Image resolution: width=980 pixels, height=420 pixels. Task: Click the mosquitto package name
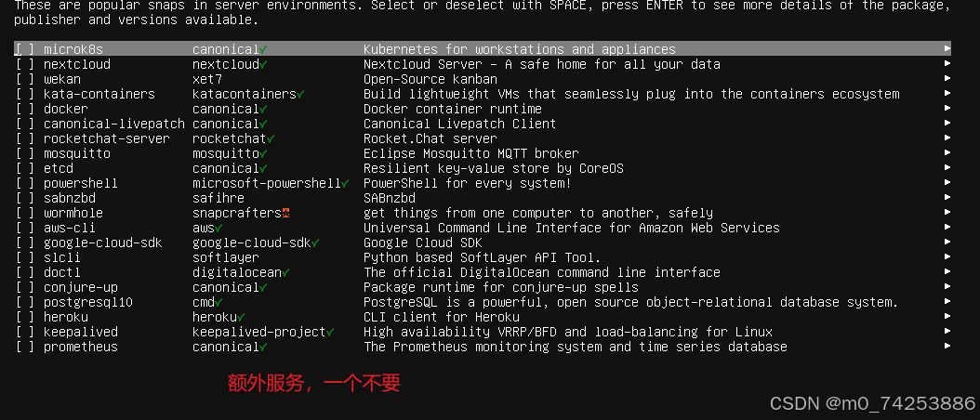(77, 153)
